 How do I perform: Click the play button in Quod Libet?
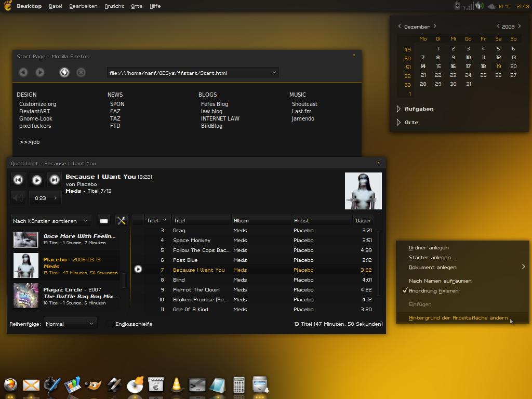click(37, 179)
